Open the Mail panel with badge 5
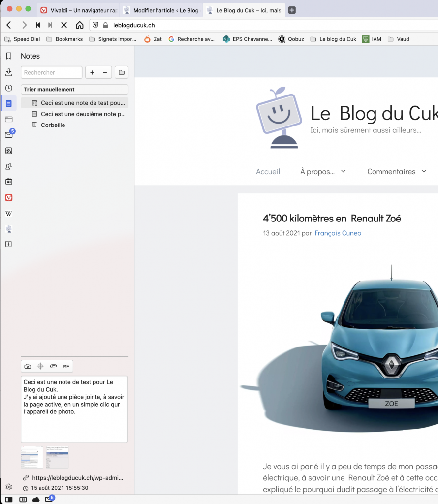The image size is (438, 504). [x=9, y=134]
